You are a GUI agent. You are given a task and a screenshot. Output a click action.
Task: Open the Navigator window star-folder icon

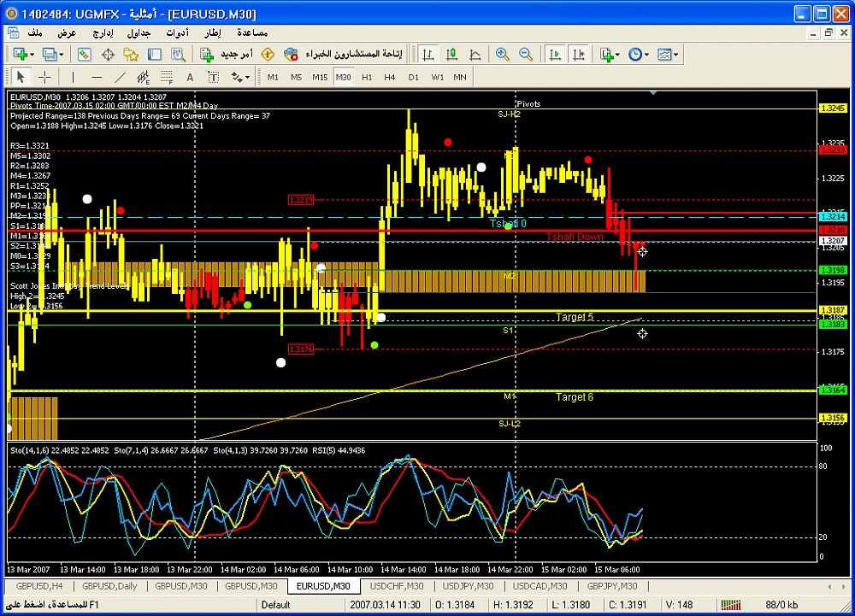pyautogui.click(x=131, y=54)
